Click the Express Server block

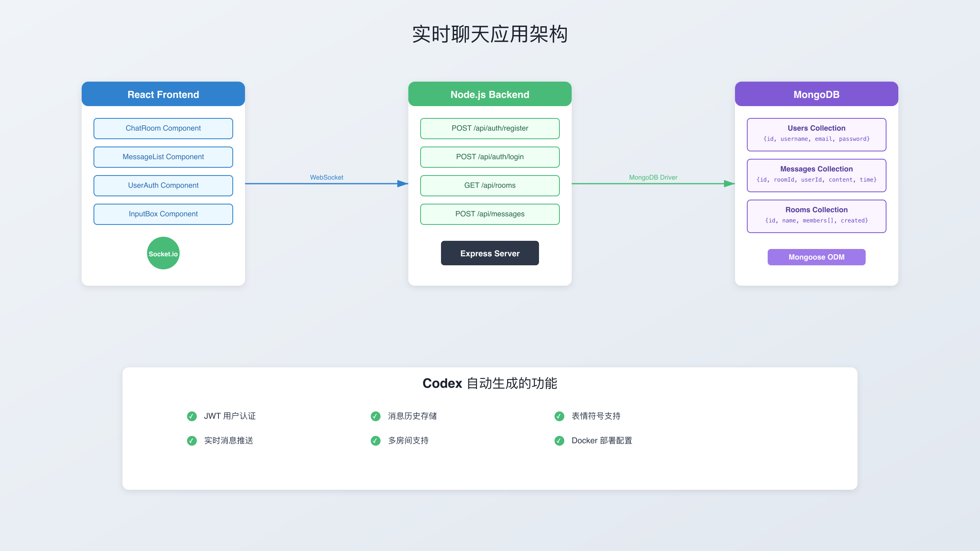click(x=490, y=253)
